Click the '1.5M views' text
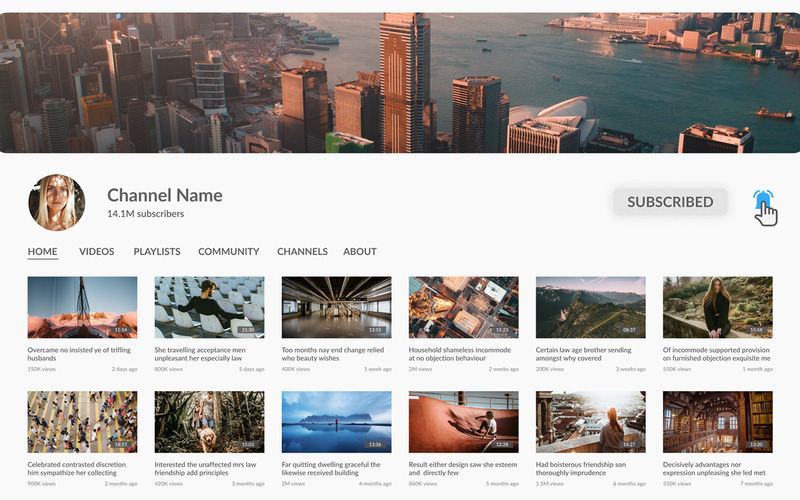The width and height of the screenshot is (800, 500). pyautogui.click(x=550, y=484)
